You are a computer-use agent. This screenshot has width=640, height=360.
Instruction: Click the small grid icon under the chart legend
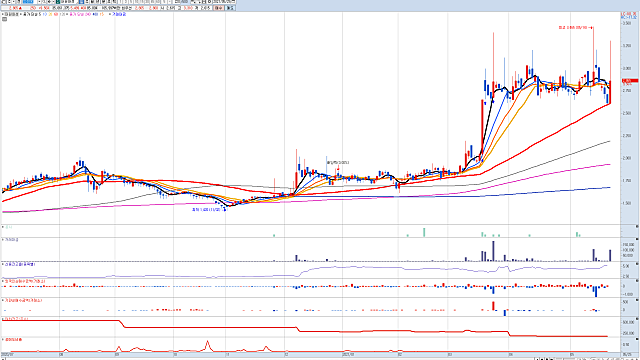[4, 19]
